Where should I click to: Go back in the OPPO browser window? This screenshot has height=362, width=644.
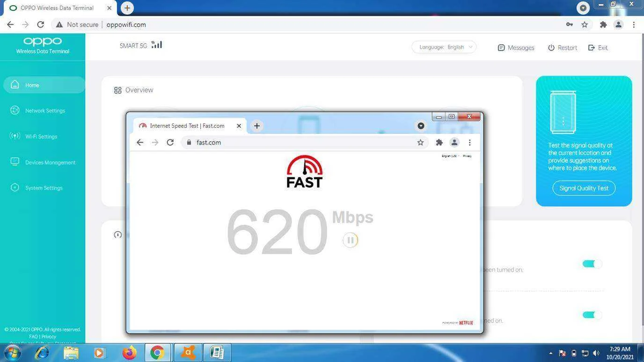coord(10,24)
